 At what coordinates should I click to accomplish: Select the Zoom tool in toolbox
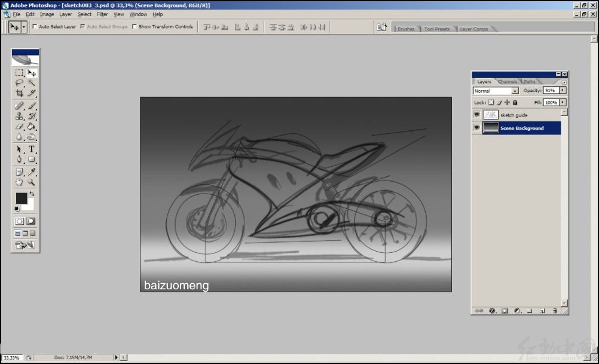coord(31,182)
